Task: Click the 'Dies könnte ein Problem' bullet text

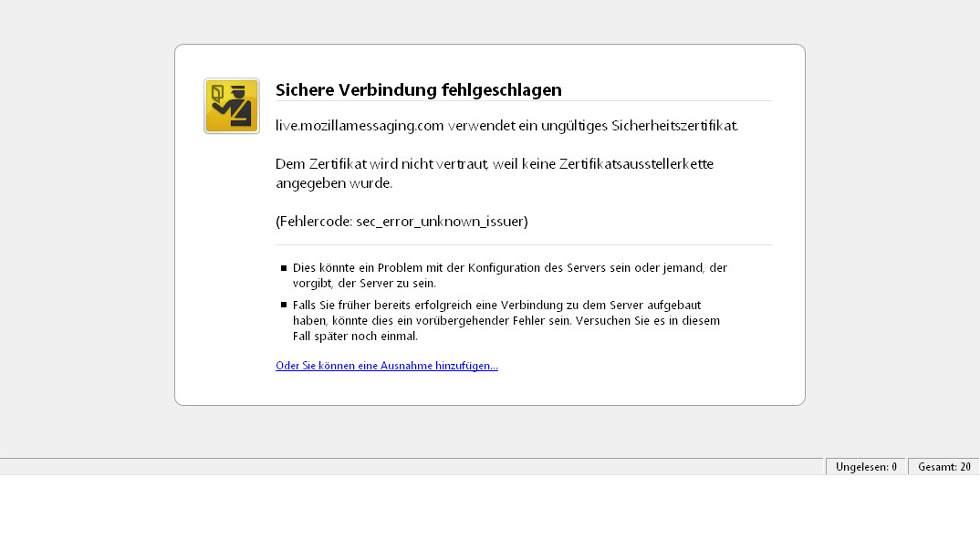Action: coord(509,275)
